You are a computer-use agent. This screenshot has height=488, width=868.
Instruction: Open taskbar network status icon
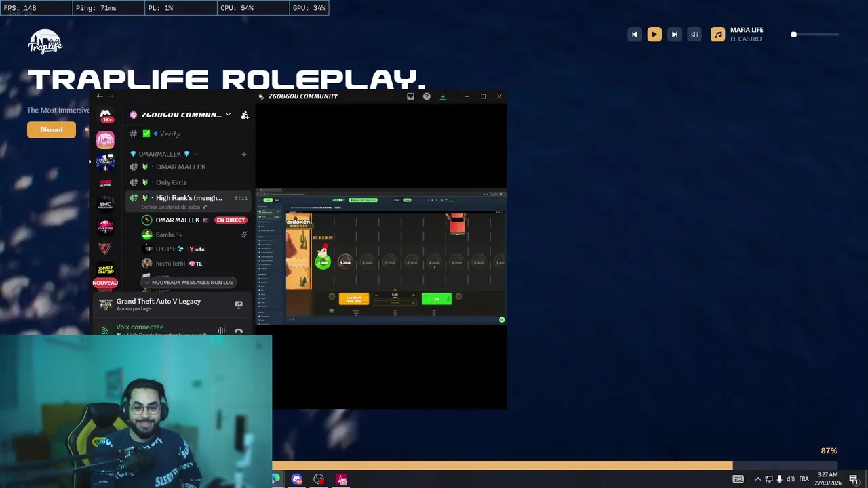tap(769, 479)
